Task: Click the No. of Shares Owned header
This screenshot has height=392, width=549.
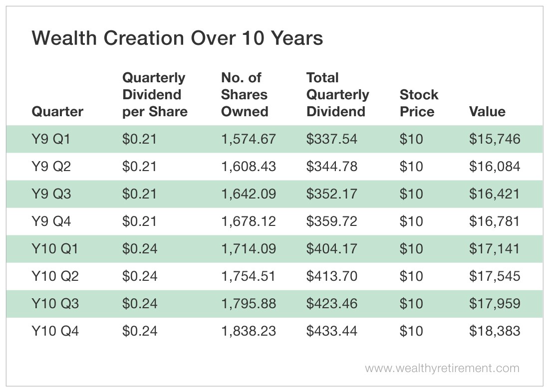Action: pos(244,95)
